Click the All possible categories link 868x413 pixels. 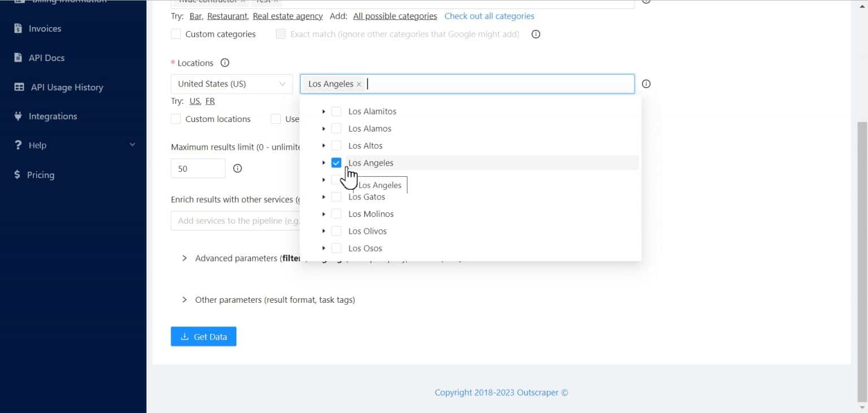pyautogui.click(x=394, y=16)
